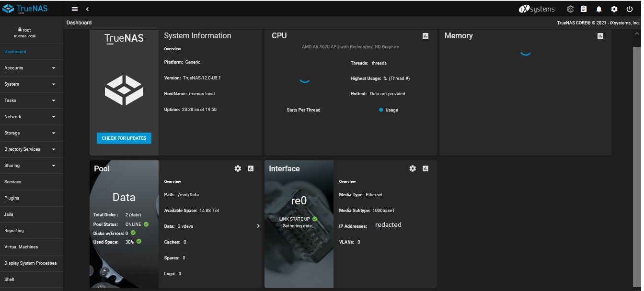Open the TrueCommand icon in the top bar
644x291 pixels.
(x=570, y=9)
